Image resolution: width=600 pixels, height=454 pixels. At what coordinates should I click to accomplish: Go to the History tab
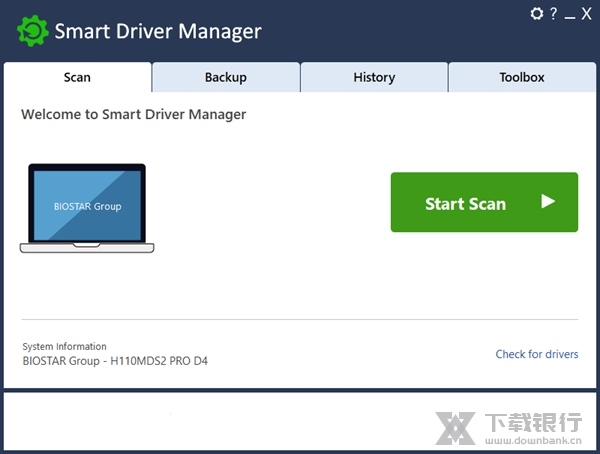374,77
